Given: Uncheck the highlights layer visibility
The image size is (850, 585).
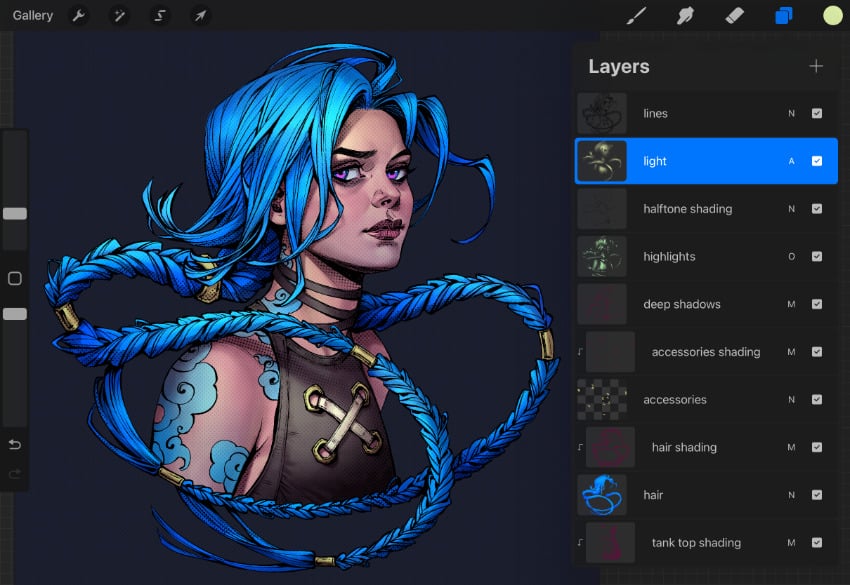Looking at the screenshot, I should click(x=817, y=256).
